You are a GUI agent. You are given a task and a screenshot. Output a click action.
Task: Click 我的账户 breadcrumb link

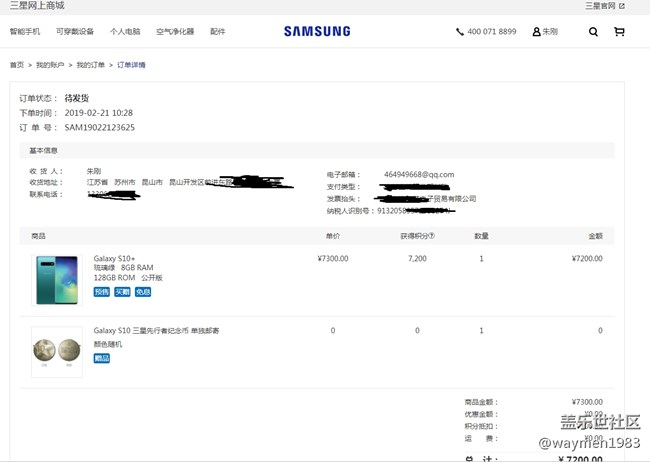click(49, 65)
